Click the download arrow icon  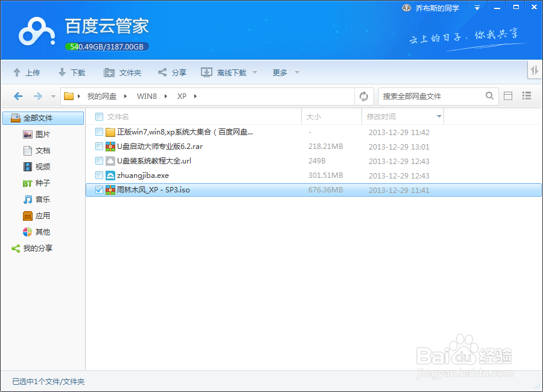[x=62, y=72]
